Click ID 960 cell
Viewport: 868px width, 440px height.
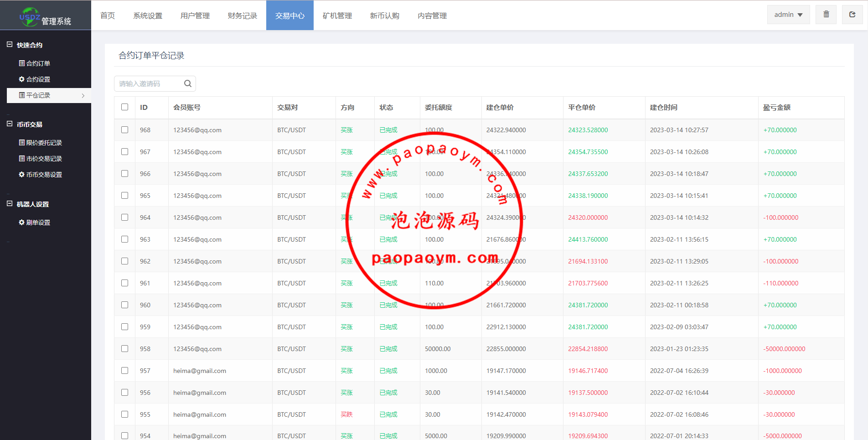pos(145,305)
